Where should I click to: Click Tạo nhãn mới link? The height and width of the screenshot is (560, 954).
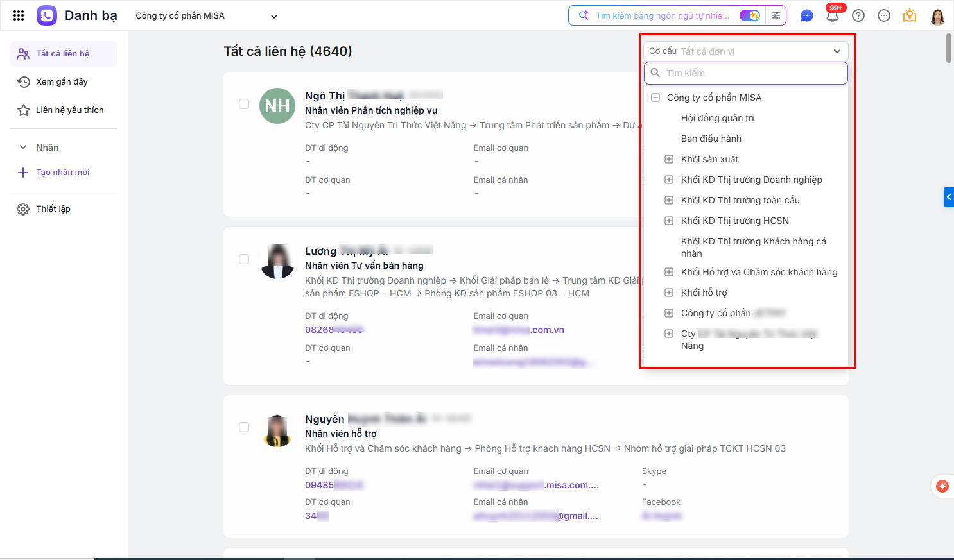pyautogui.click(x=63, y=172)
